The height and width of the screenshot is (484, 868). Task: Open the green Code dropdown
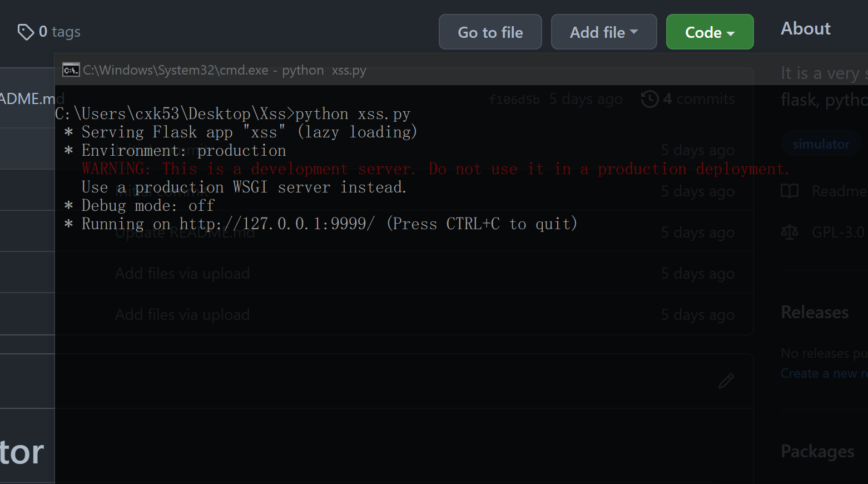710,32
